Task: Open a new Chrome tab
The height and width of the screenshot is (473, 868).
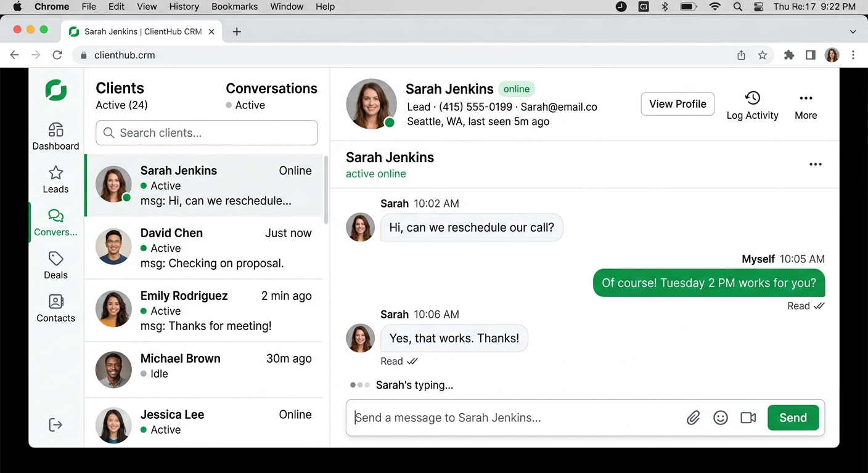Action: click(x=237, y=31)
